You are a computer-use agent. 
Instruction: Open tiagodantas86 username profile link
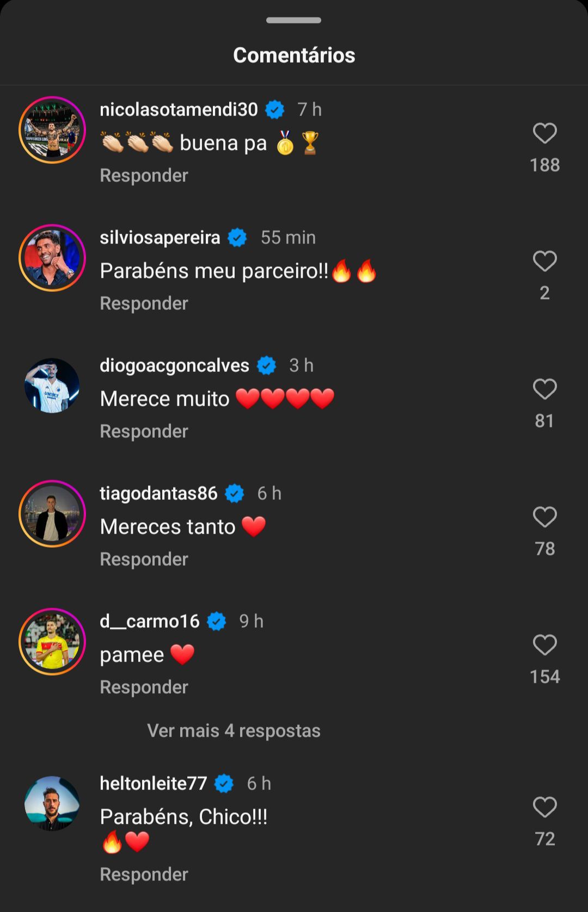click(x=158, y=493)
